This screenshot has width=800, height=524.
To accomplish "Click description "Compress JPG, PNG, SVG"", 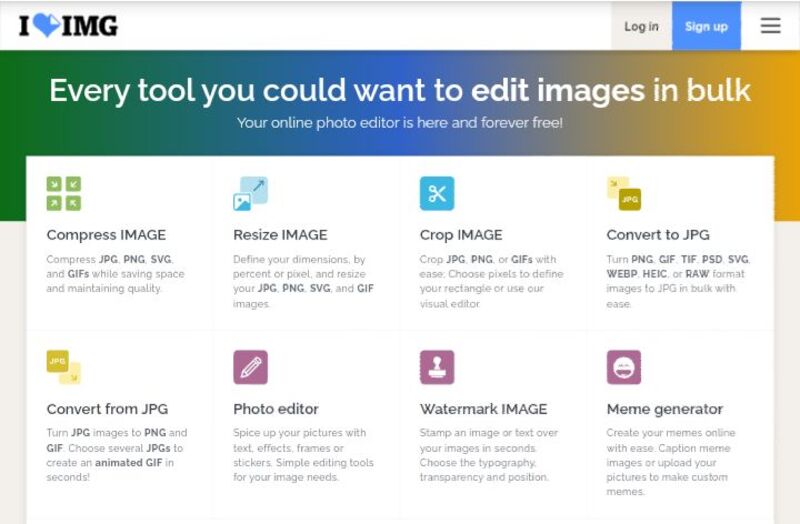I will tap(115, 273).
